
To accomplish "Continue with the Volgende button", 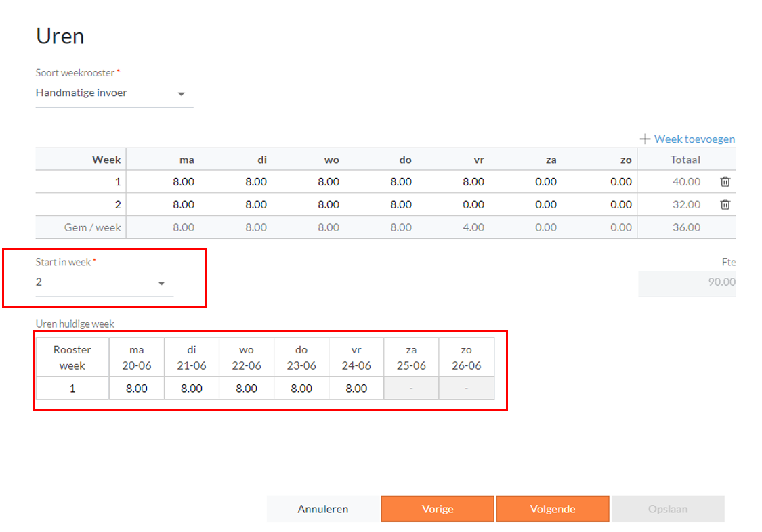I will (x=553, y=509).
